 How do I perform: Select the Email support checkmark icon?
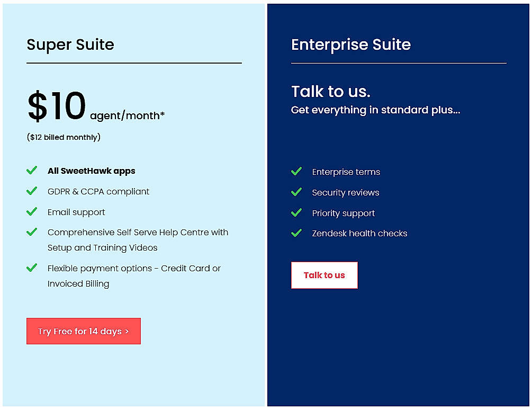tap(32, 211)
